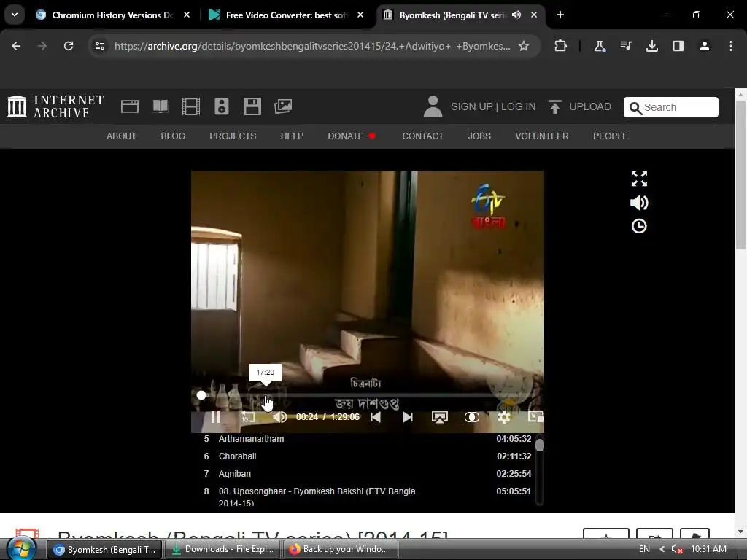The height and width of the screenshot is (560, 747).
Task: Go back in browser
Action: click(16, 46)
